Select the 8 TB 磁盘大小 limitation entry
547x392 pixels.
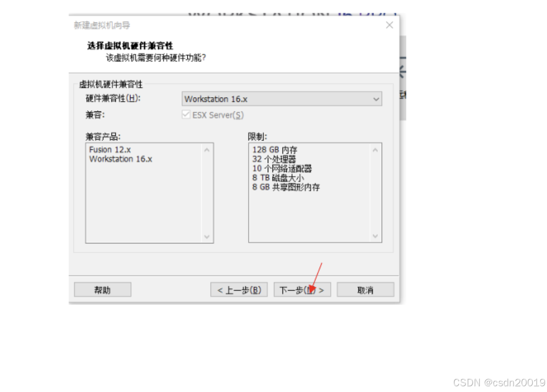point(278,178)
